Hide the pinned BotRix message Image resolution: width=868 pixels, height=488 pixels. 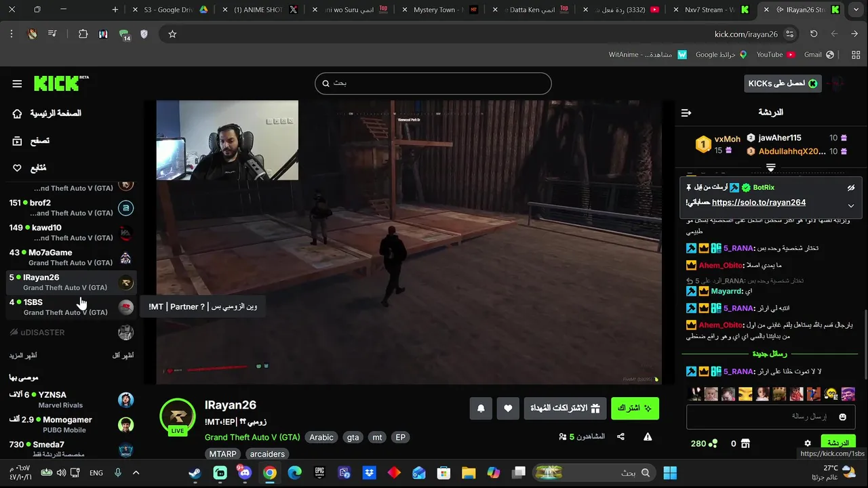(x=851, y=188)
